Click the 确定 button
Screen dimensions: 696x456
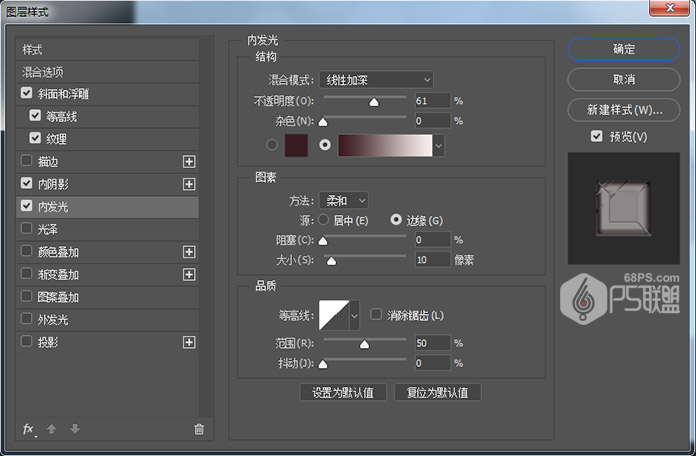616,48
